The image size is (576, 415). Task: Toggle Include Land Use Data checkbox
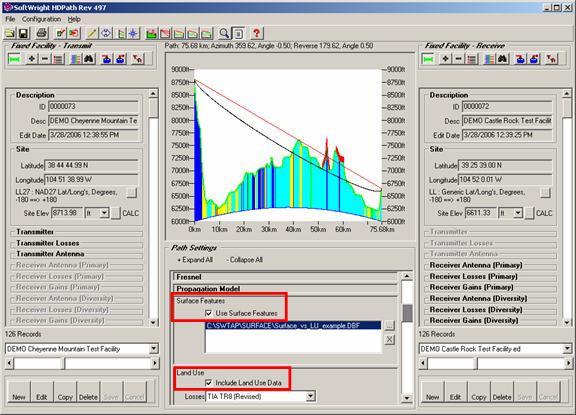[209, 383]
